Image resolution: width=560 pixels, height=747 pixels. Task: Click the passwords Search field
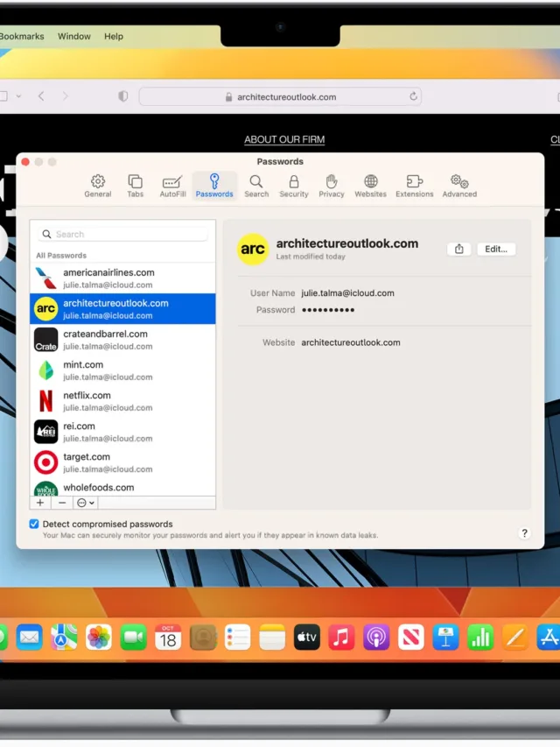(122, 234)
